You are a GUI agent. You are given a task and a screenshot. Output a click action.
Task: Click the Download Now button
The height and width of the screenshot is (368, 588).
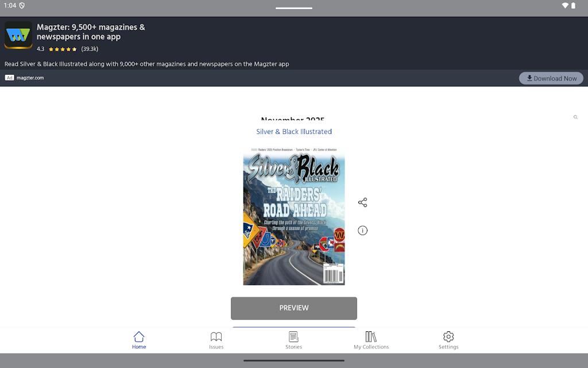tap(551, 78)
